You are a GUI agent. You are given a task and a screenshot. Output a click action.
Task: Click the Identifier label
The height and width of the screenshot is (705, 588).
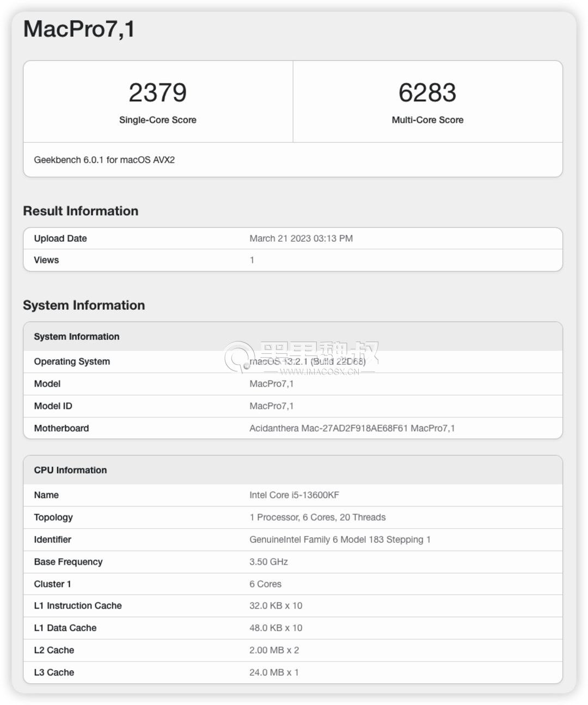pos(53,540)
